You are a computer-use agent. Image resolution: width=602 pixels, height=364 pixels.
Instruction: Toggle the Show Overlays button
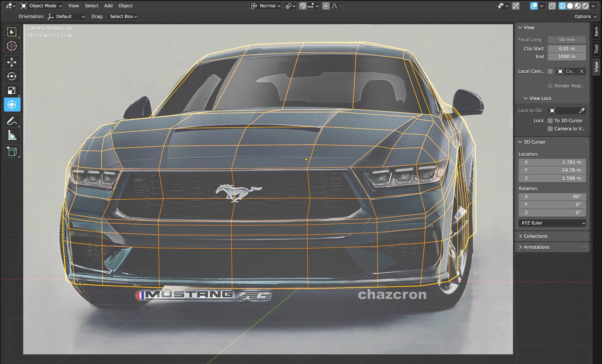534,6
